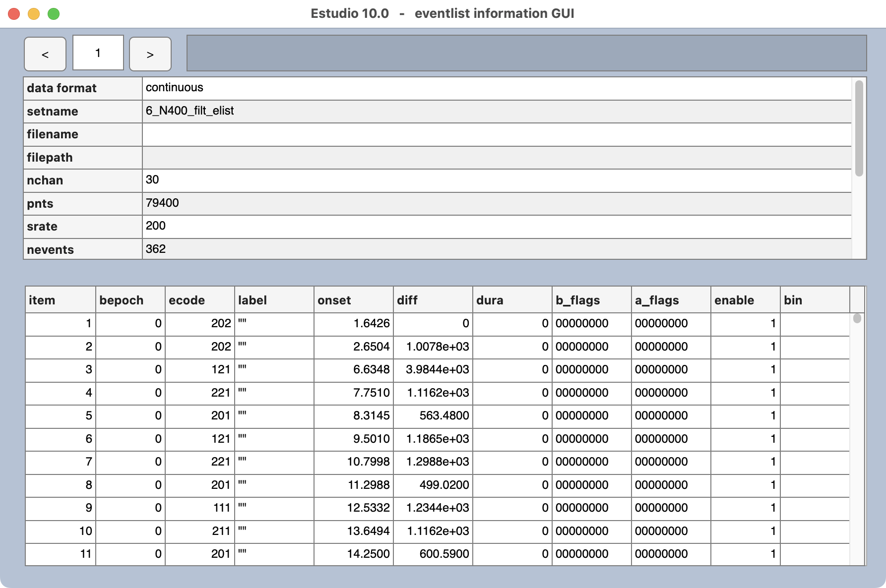886x588 pixels.
Task: Click the 'onset' column header
Action: point(354,300)
